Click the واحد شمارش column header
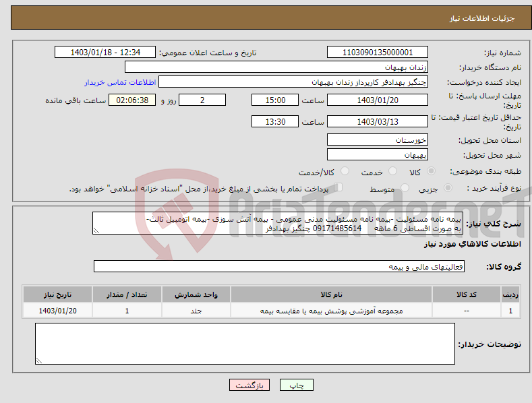This screenshot has width=532, height=403. (x=196, y=294)
